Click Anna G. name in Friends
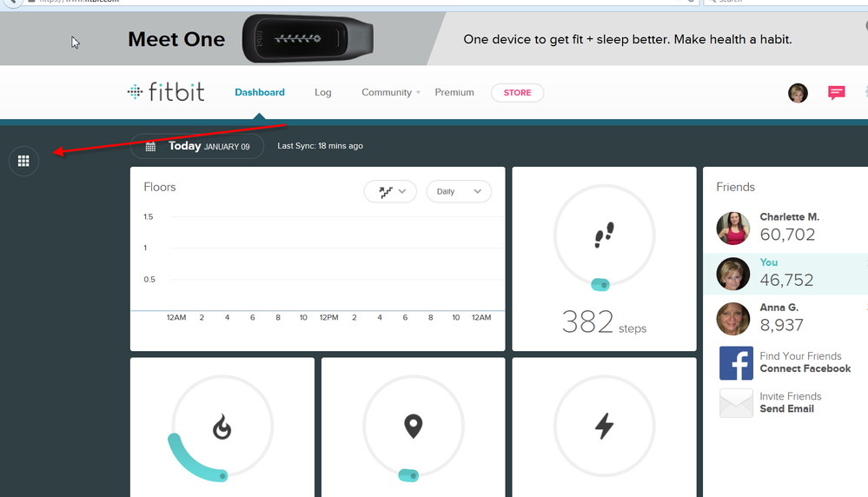 click(779, 308)
